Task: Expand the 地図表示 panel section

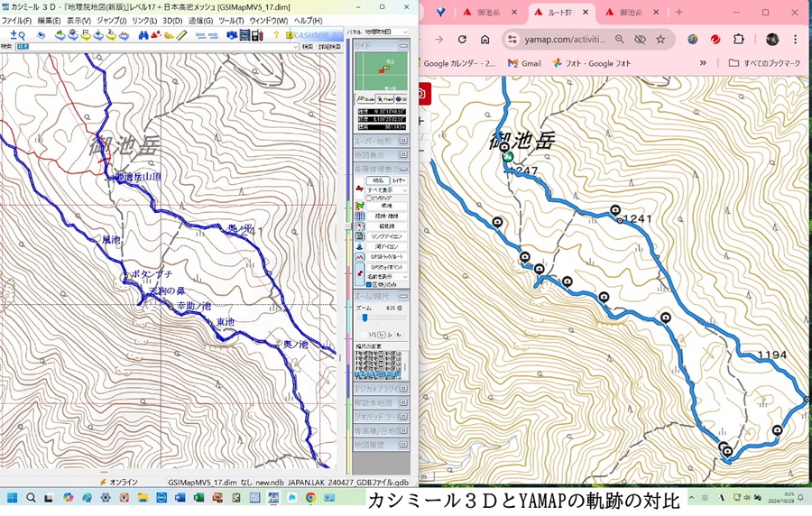Action: point(403,155)
